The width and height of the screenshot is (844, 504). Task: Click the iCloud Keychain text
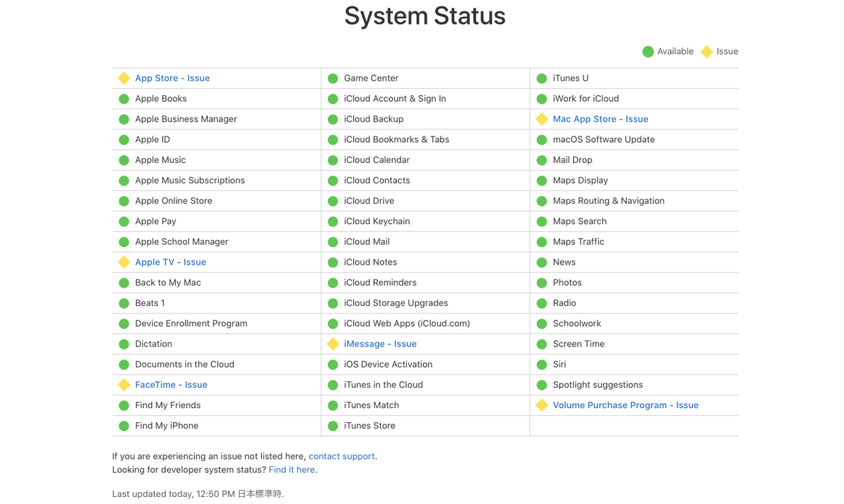pyautogui.click(x=377, y=221)
